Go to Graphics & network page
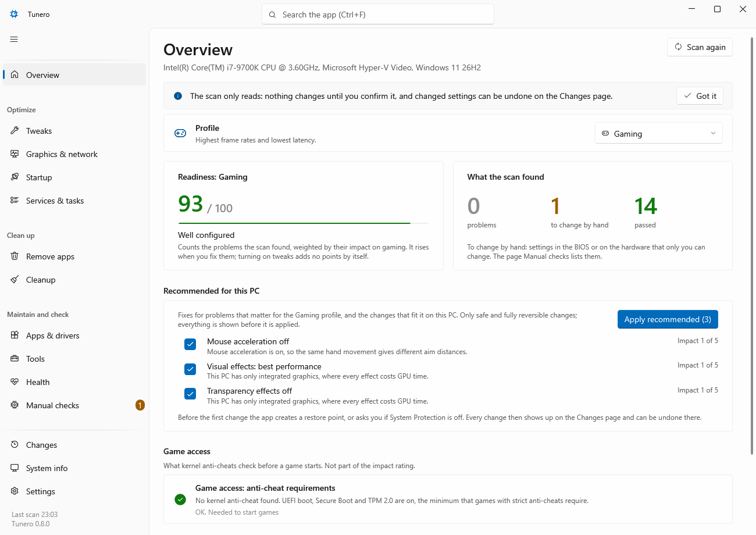 click(74, 154)
